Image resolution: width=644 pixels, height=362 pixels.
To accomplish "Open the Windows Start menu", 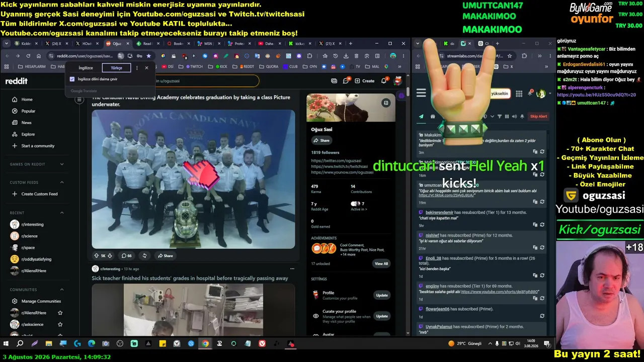I will (6, 344).
